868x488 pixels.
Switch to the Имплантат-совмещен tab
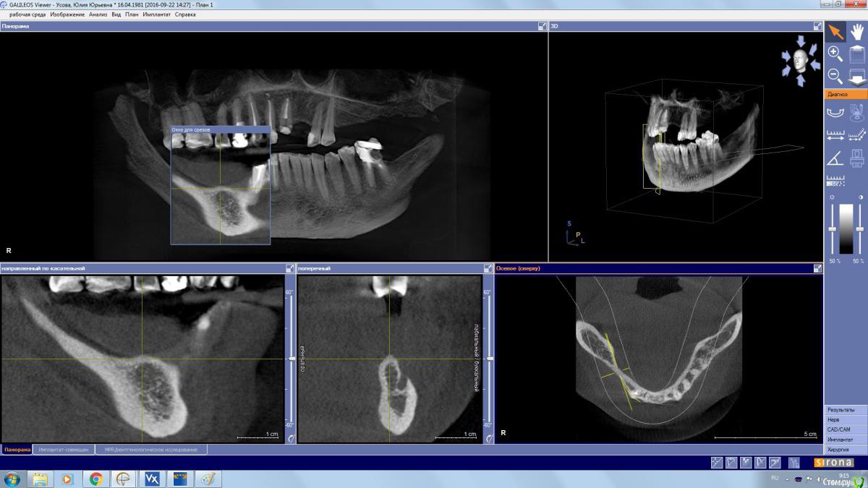pyautogui.click(x=64, y=450)
